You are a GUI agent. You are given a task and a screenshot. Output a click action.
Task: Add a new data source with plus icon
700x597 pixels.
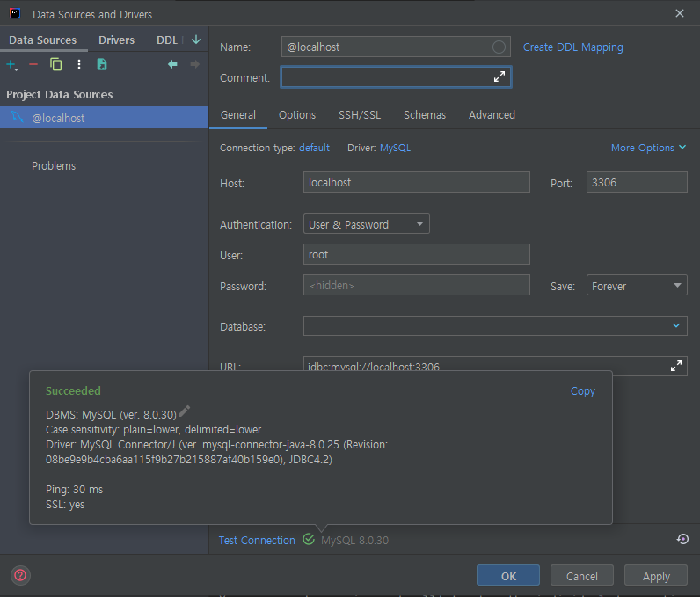(x=11, y=65)
